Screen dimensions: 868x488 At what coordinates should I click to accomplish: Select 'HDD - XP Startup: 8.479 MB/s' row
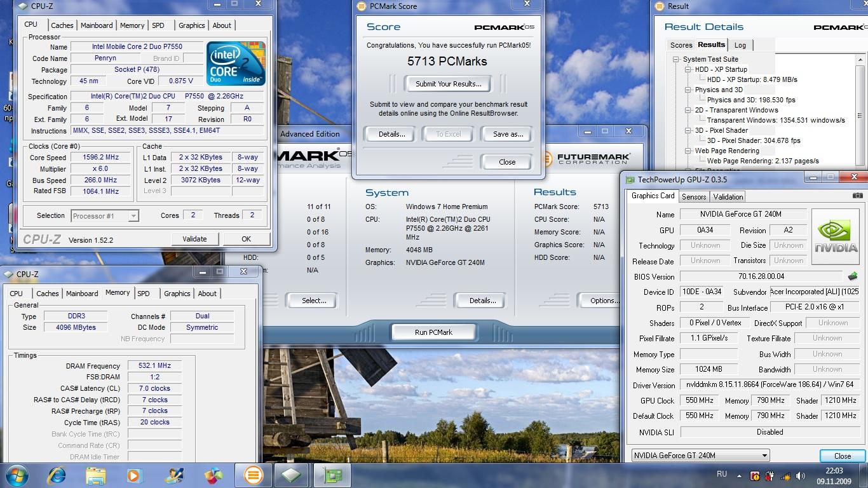pyautogui.click(x=752, y=79)
